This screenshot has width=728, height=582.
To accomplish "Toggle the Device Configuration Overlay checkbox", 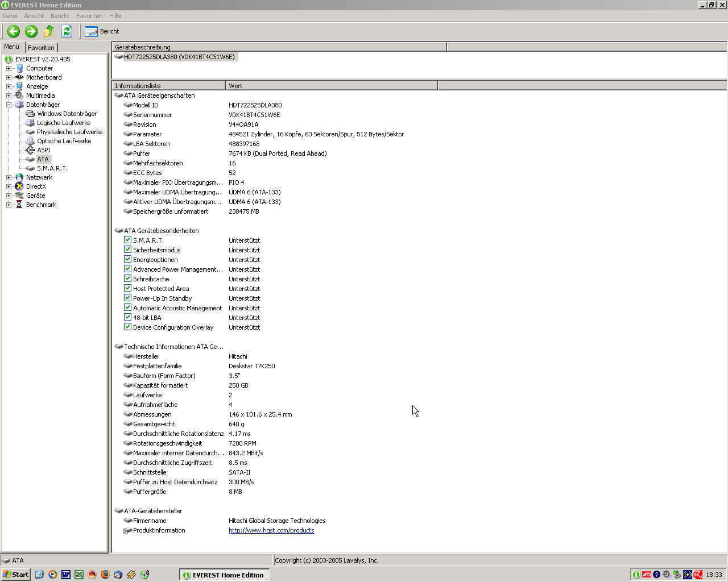I will point(127,327).
